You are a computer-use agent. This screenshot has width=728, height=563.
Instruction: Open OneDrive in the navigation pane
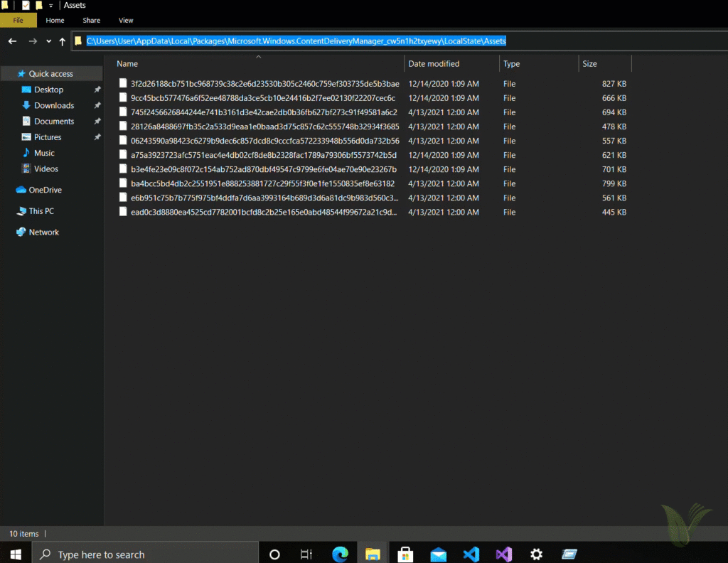pos(45,190)
